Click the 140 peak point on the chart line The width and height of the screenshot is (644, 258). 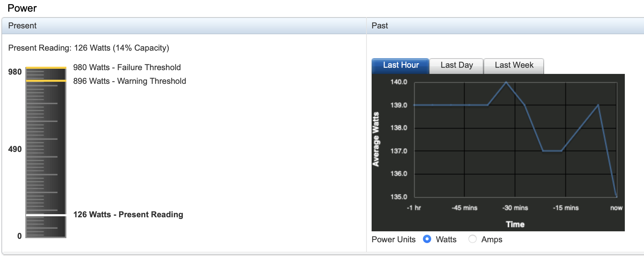[506, 82]
